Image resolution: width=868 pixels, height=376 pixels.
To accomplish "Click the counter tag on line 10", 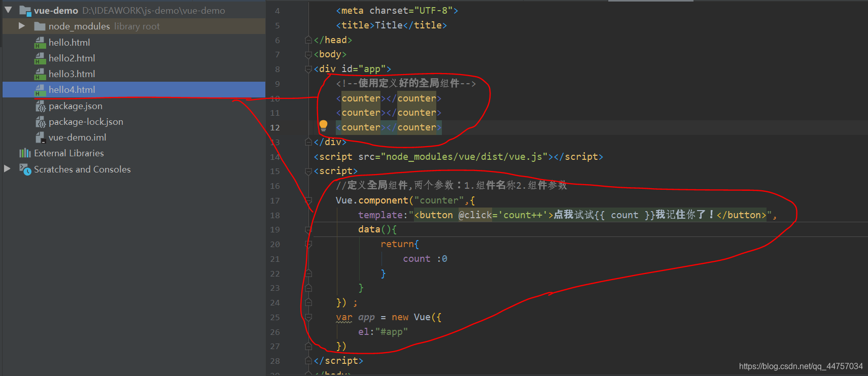I will coord(389,98).
